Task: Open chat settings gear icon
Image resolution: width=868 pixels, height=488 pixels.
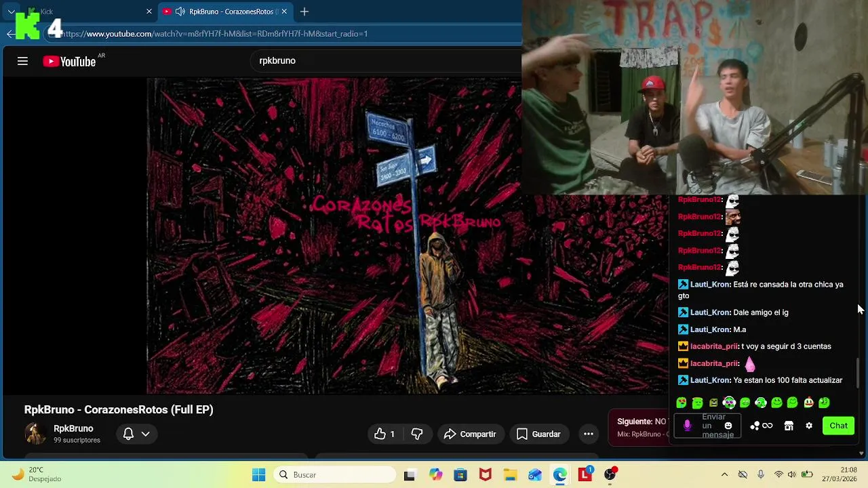Action: pyautogui.click(x=809, y=426)
